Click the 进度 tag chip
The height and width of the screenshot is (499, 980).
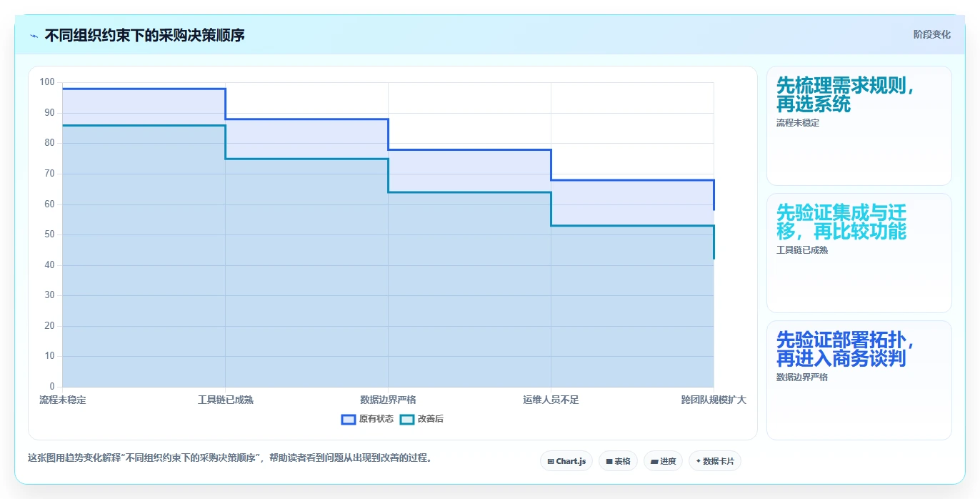[x=663, y=461]
